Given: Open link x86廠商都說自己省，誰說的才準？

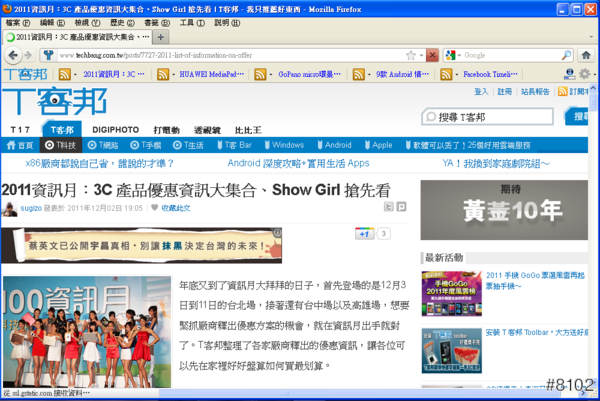Looking at the screenshot, I should tap(99, 164).
